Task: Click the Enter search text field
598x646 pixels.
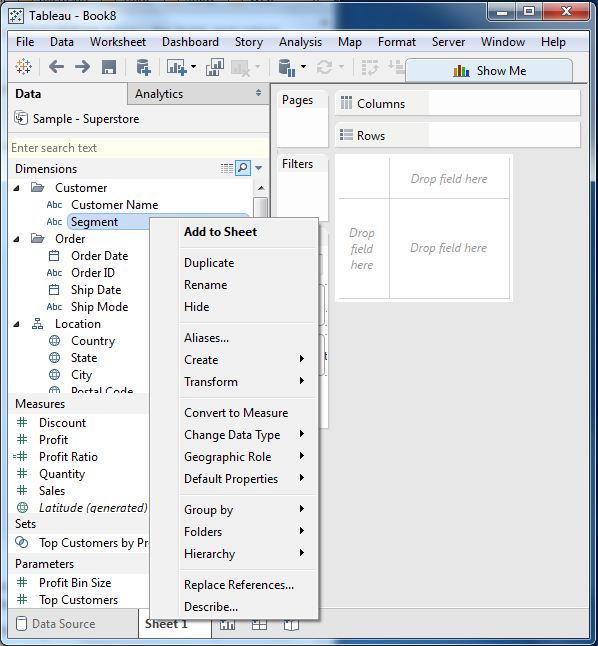Action: (x=138, y=148)
